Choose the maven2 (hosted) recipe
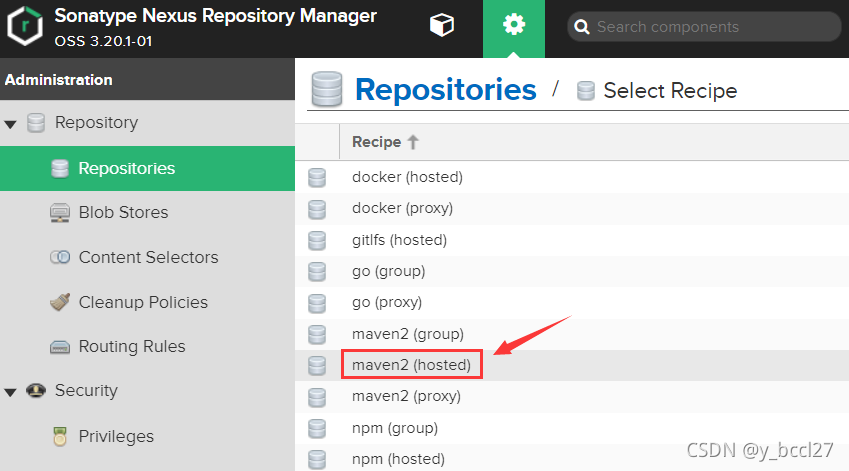Image resolution: width=849 pixels, height=471 pixels. coord(412,365)
